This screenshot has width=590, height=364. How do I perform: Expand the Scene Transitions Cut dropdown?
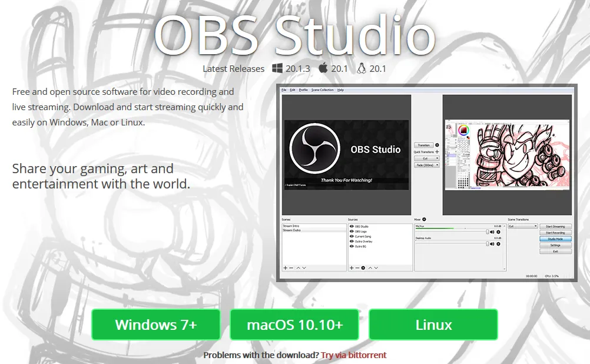(523, 226)
